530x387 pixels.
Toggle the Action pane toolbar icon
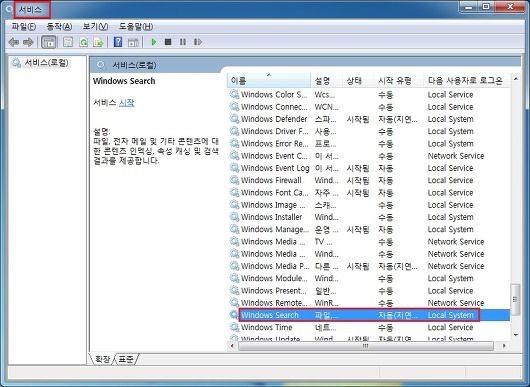[x=133, y=42]
